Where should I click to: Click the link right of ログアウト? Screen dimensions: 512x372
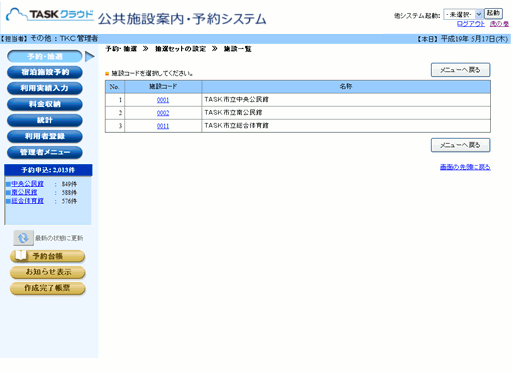[x=499, y=24]
